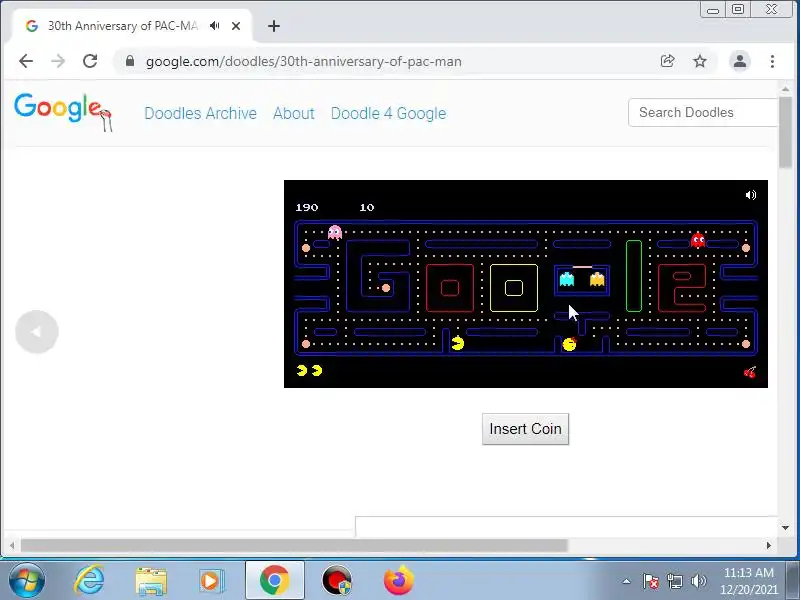Screen dimensions: 800x600
Task: Open the Doodles Archive link
Action: point(201,113)
